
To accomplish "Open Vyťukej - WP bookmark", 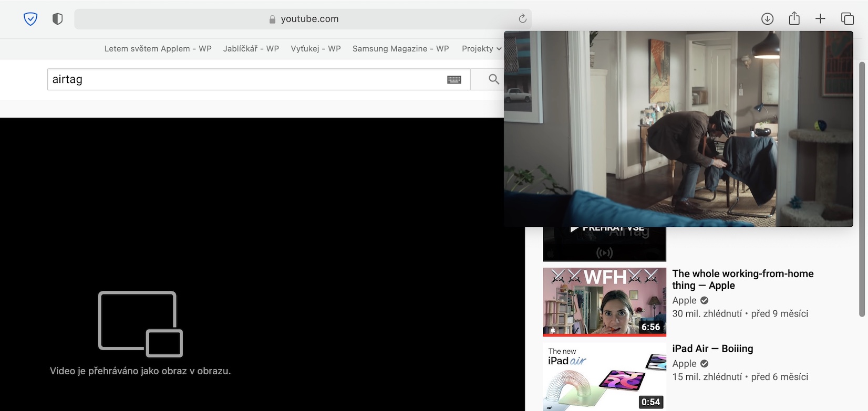I will [x=316, y=49].
